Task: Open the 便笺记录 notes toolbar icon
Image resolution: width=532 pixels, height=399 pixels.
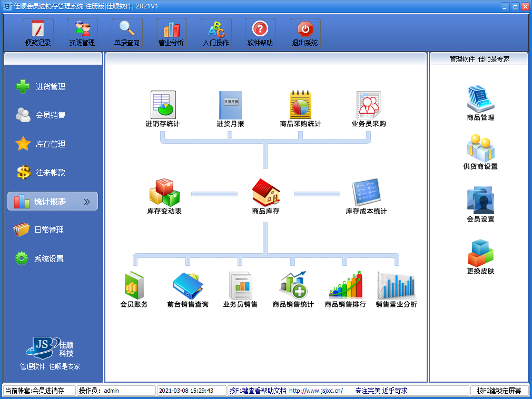Action: tap(38, 33)
